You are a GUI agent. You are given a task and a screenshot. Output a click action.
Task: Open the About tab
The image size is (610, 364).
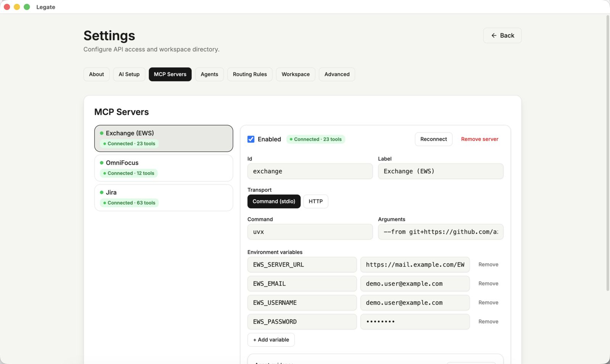coord(96,74)
